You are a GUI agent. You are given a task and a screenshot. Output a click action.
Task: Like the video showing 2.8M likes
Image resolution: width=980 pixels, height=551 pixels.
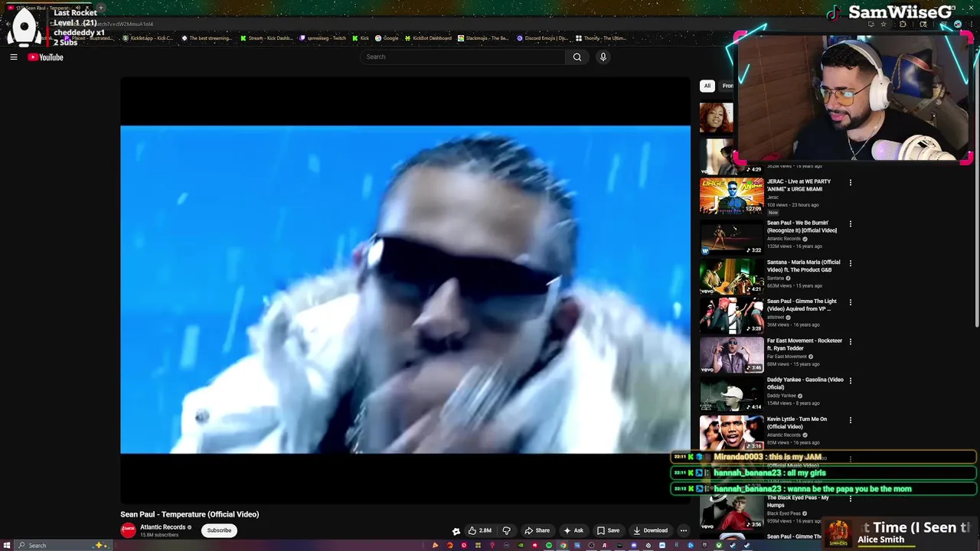click(480, 530)
